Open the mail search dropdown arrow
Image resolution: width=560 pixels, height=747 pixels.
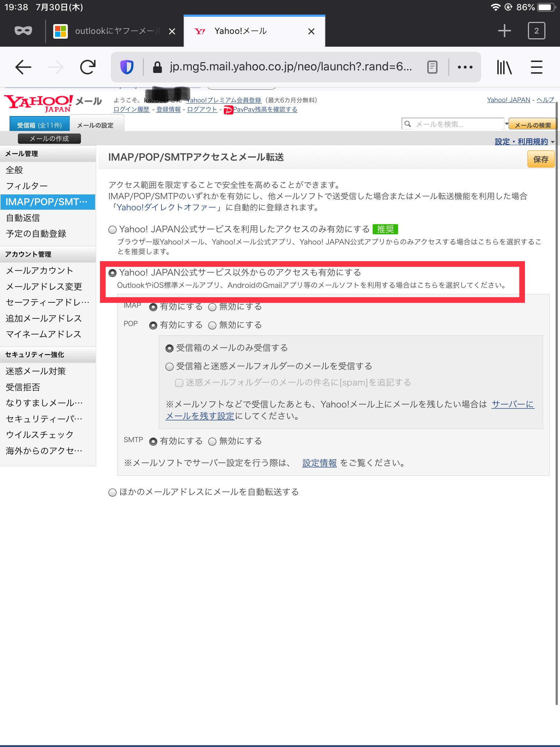click(x=506, y=124)
